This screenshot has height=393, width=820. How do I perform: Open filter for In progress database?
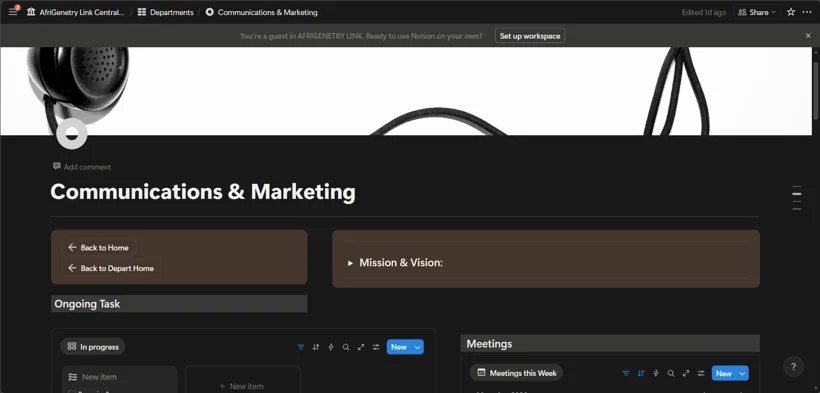coord(301,347)
